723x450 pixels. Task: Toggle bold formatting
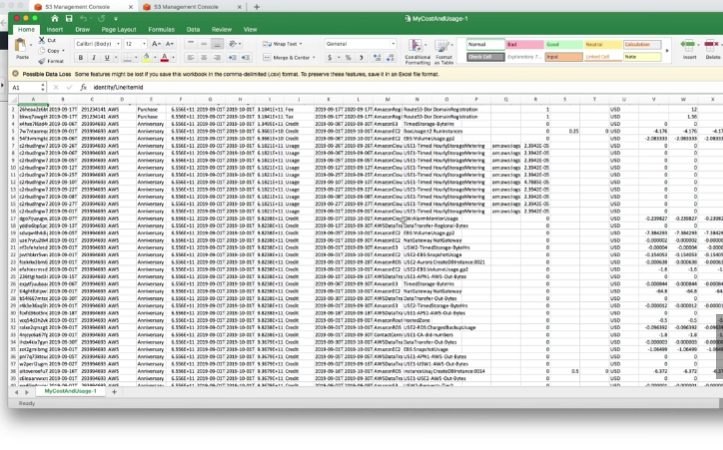[81, 58]
